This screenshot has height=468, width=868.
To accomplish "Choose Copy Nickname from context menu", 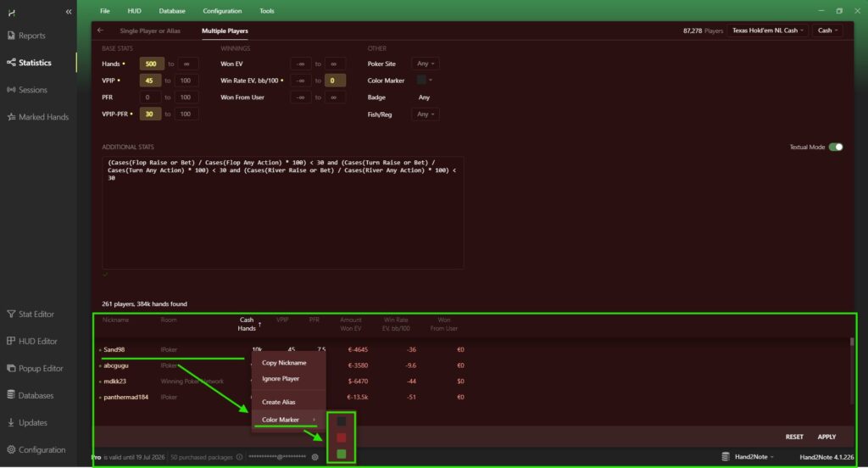I will [284, 363].
